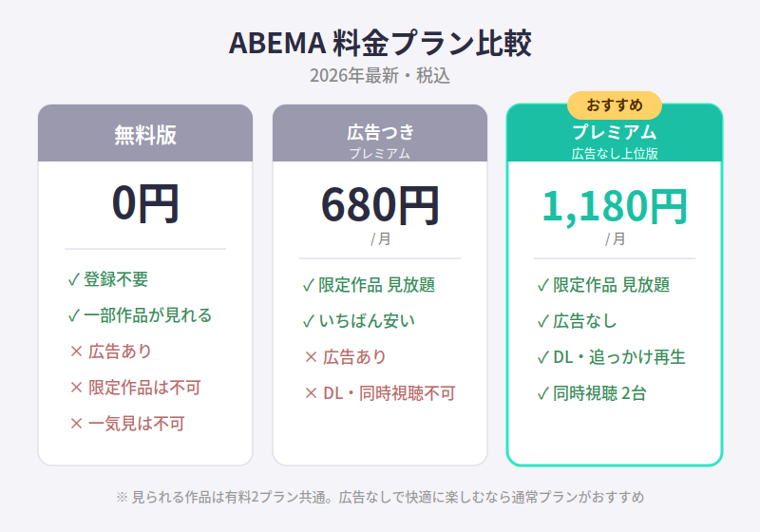Click the ABEMA 料金プラン比較 title

pos(380,43)
